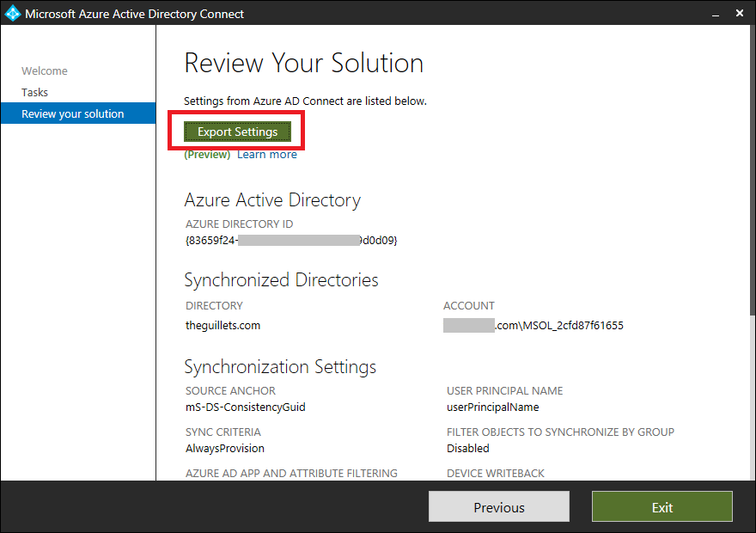
Task: Click the Synchronization Settings heading
Action: pyautogui.click(x=280, y=366)
